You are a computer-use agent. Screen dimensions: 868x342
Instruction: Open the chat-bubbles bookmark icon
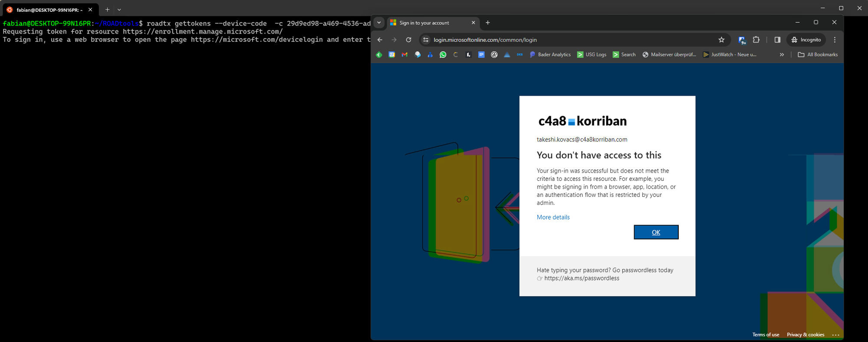click(418, 54)
